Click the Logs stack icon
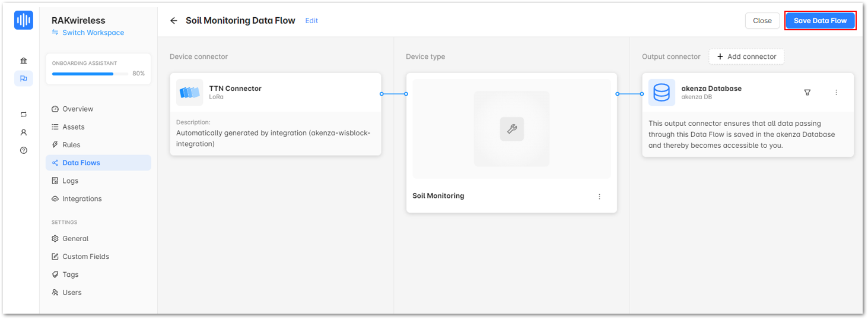This screenshot has width=868, height=319. pos(55,181)
